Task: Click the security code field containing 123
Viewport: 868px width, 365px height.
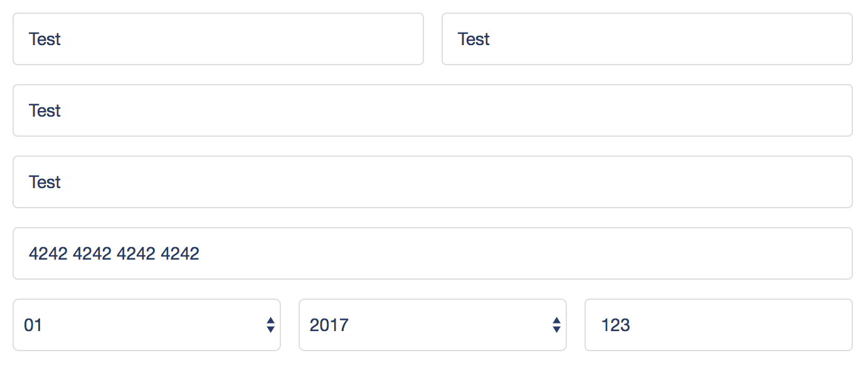Action: (719, 325)
